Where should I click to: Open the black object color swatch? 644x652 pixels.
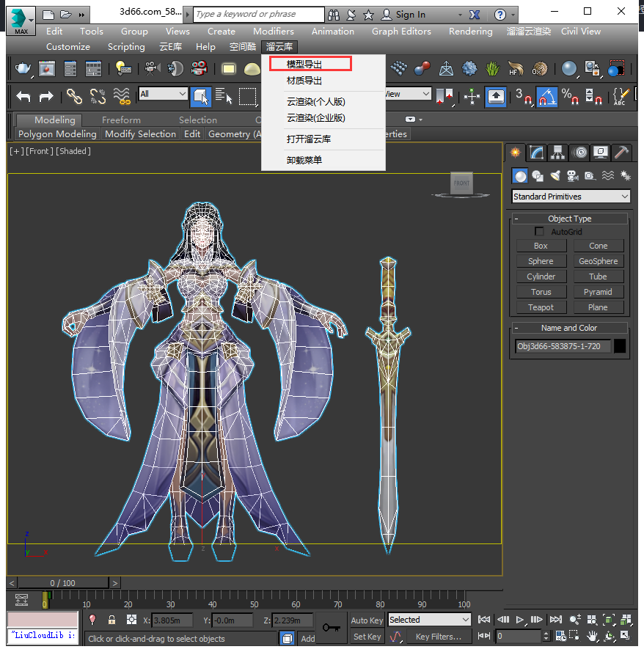pos(620,346)
